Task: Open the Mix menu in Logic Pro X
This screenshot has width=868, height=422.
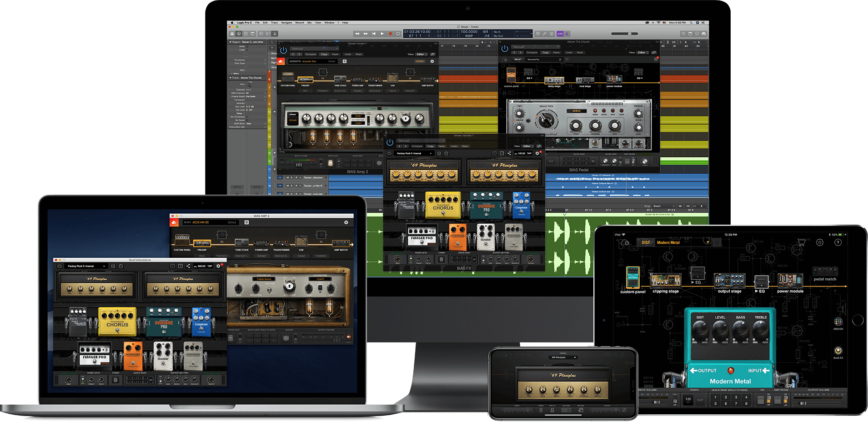Action: pyautogui.click(x=310, y=22)
